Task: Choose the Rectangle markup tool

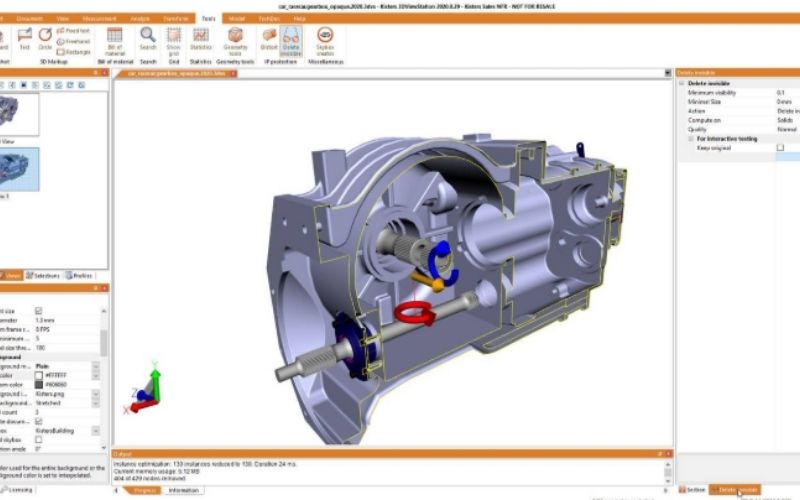Action: pyautogui.click(x=73, y=52)
